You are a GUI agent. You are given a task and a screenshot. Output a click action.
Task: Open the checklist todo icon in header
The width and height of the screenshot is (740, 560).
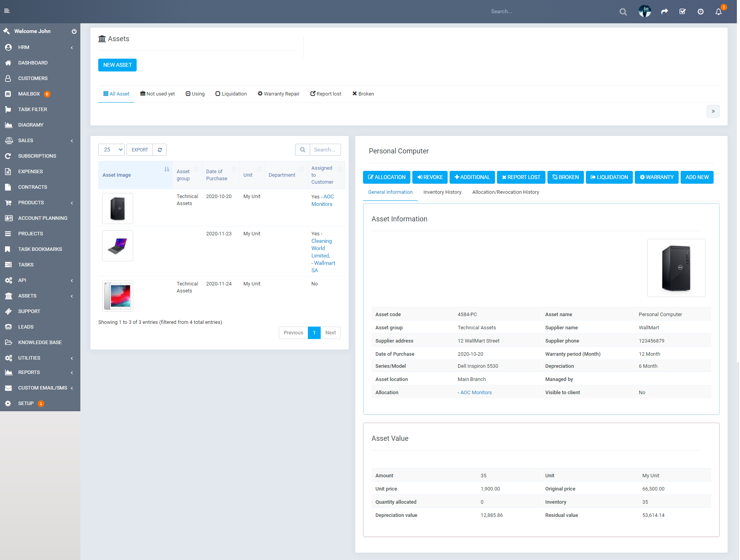click(x=683, y=12)
